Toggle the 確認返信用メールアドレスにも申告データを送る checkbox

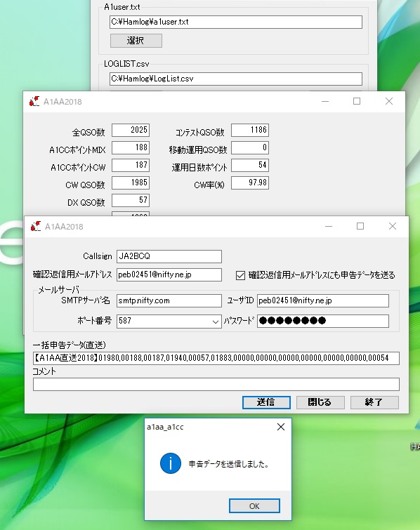pyautogui.click(x=240, y=275)
